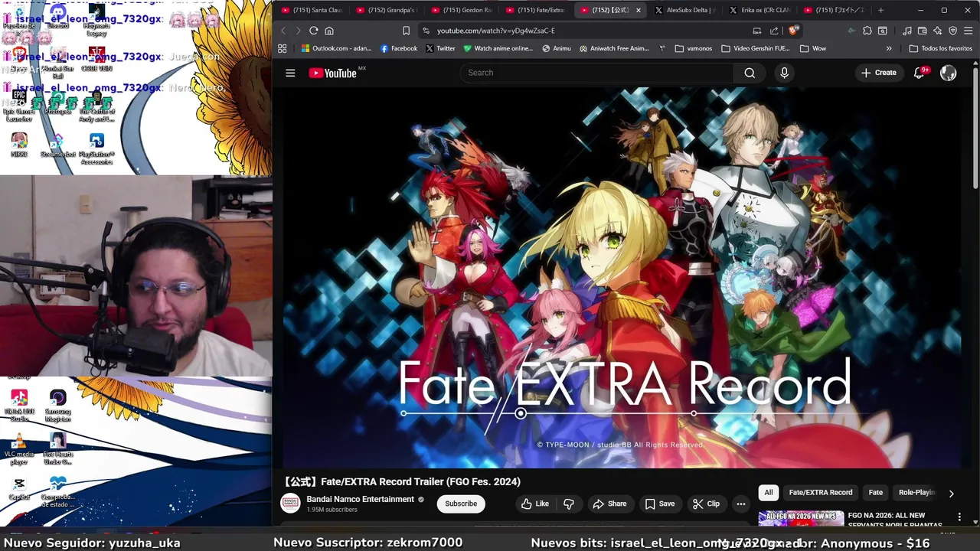Viewport: 980px width, 551px height.
Task: Show hidden bookmarks overflow chevron
Action: 889,48
